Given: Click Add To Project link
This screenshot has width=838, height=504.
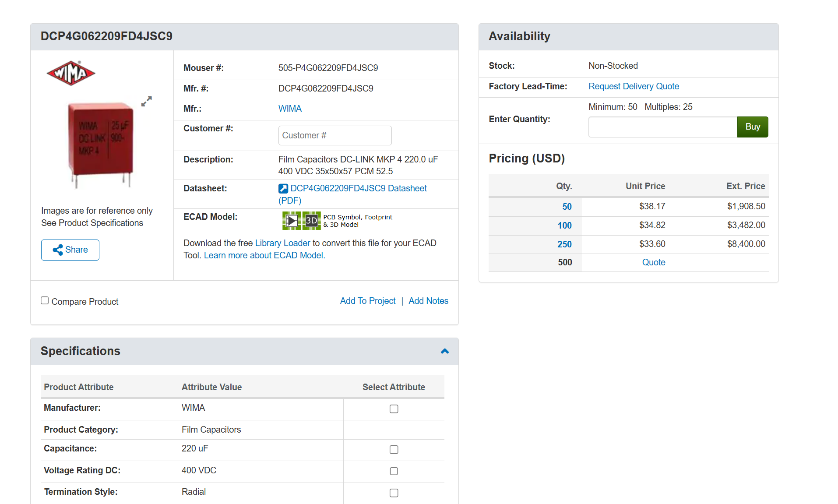Looking at the screenshot, I should (368, 301).
